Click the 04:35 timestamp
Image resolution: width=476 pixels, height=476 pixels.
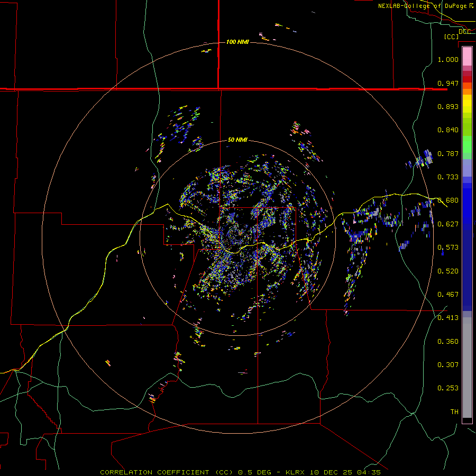pyautogui.click(x=369, y=472)
